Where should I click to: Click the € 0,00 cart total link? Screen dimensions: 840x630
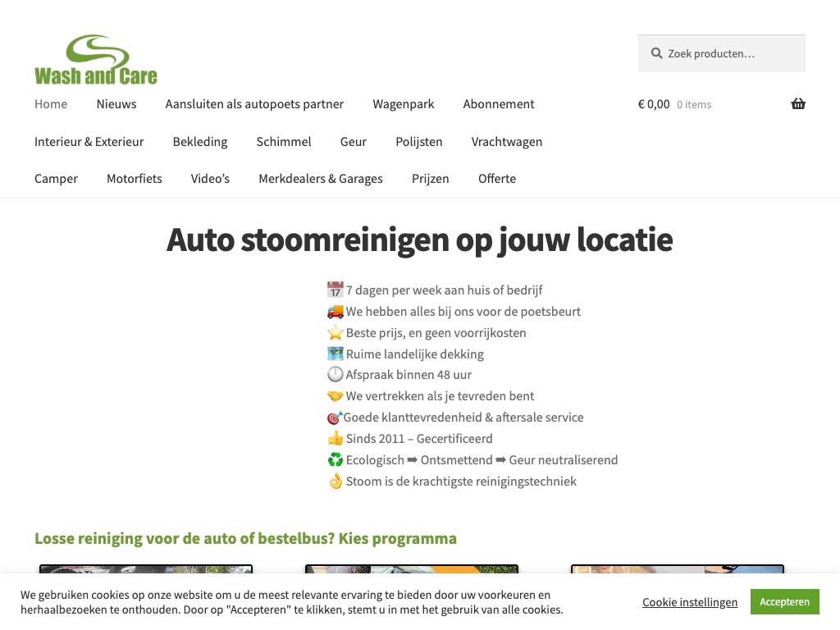[x=654, y=104]
